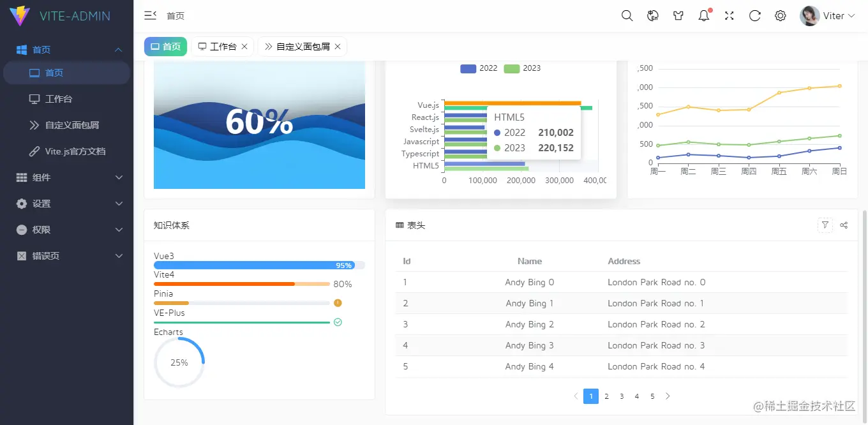The height and width of the screenshot is (425, 868).
Task: Refresh the current page
Action: point(754,15)
